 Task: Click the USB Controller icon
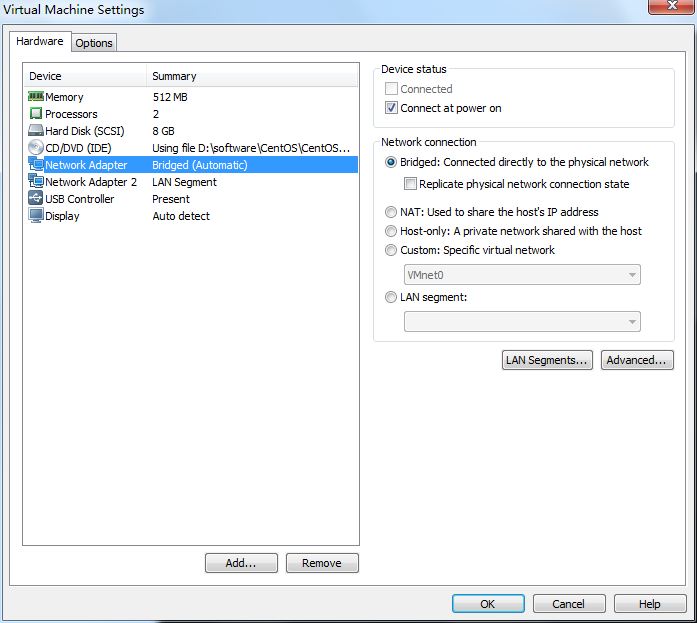point(36,198)
